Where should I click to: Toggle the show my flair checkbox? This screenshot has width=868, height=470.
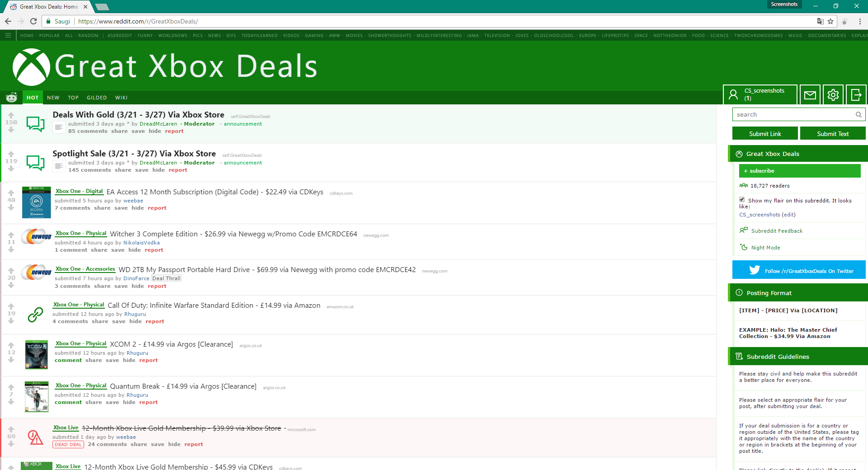(x=742, y=199)
